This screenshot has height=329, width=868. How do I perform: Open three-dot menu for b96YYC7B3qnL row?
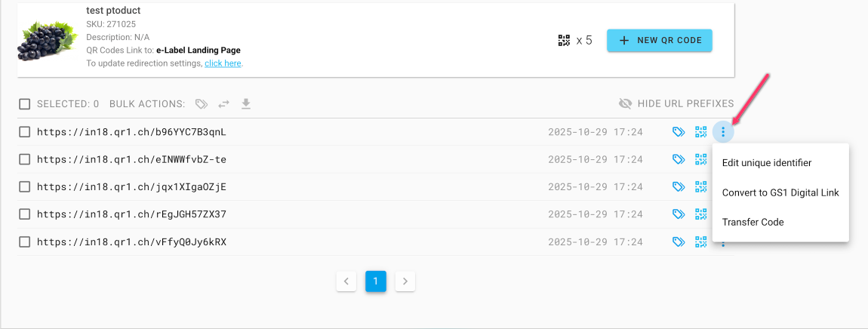(723, 132)
